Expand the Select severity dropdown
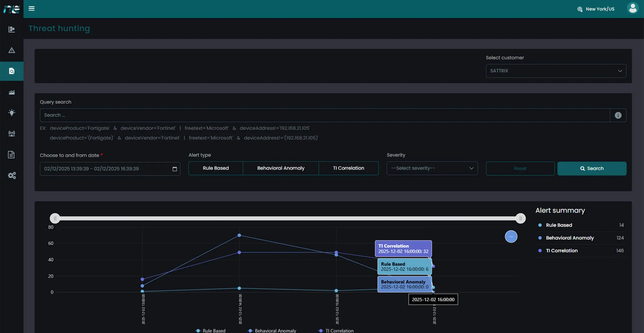644x333 pixels. click(432, 168)
